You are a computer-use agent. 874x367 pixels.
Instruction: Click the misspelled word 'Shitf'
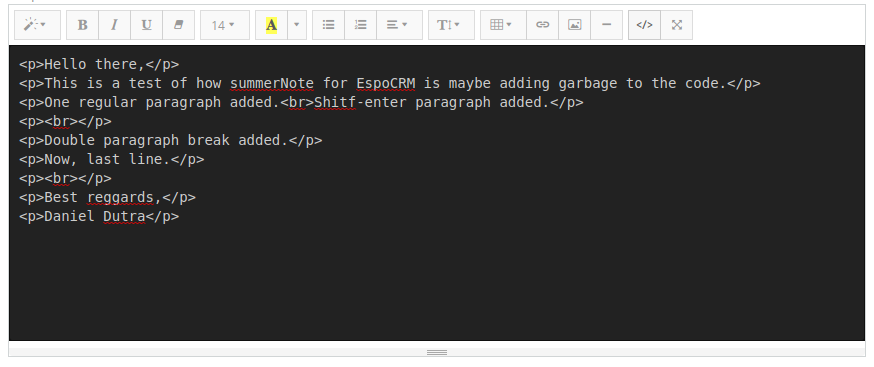[x=335, y=103]
